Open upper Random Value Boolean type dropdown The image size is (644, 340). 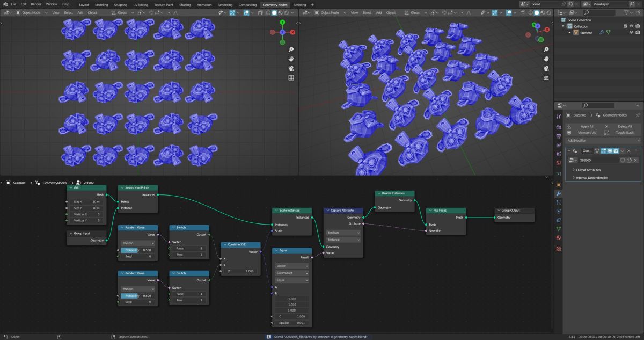(137, 243)
